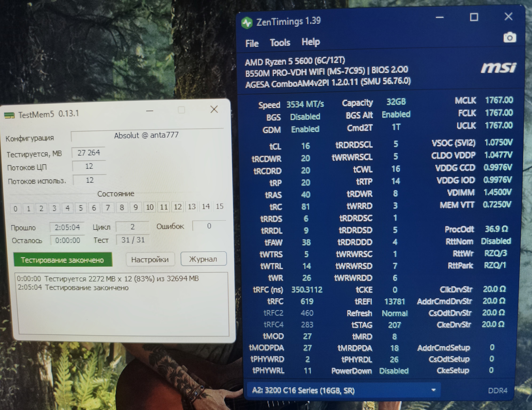Click the Speed value 3534 MT/s

305,104
